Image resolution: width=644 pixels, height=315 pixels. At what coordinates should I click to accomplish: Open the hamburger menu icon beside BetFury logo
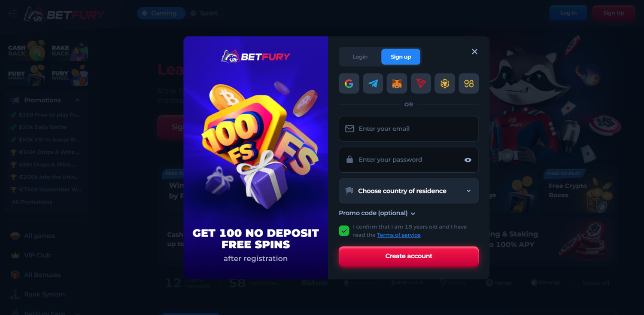pyautogui.click(x=13, y=13)
